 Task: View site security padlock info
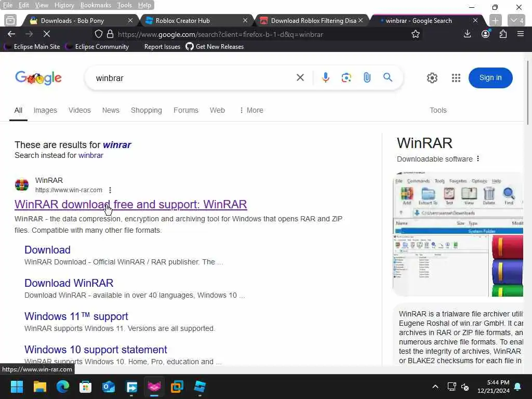[110, 34]
